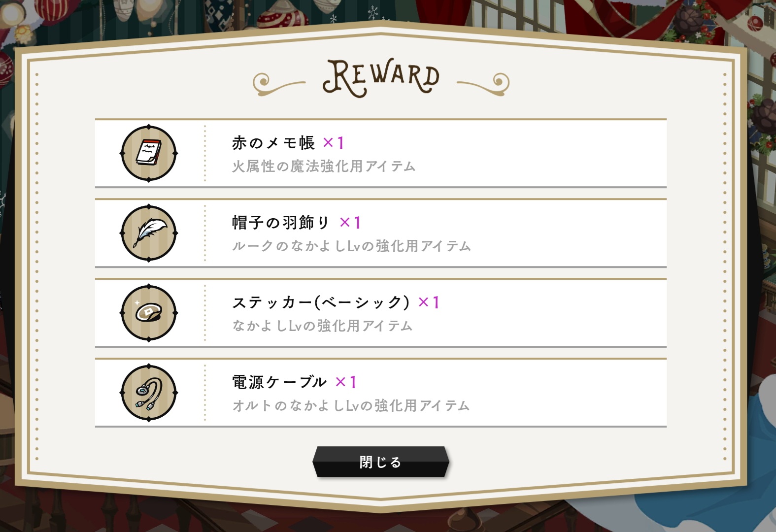Click the red memo pad icon
The image size is (776, 532).
149,153
